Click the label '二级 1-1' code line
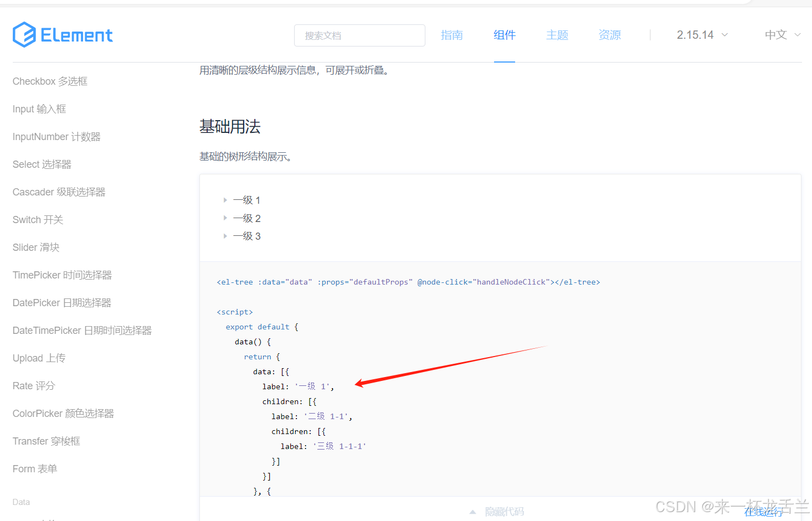The width and height of the screenshot is (812, 521). 312,416
